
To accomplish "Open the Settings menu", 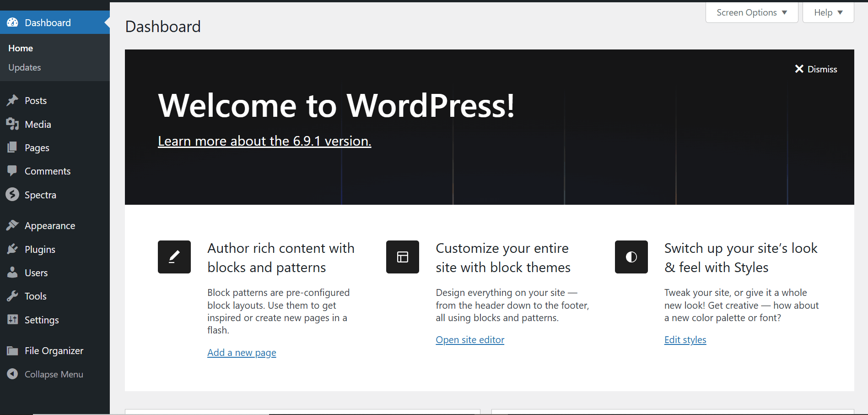I will coord(55,320).
